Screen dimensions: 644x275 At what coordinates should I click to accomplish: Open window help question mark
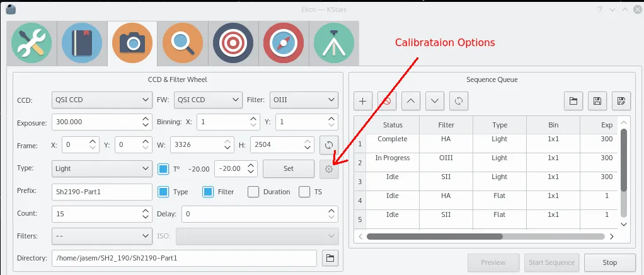(x=599, y=9)
